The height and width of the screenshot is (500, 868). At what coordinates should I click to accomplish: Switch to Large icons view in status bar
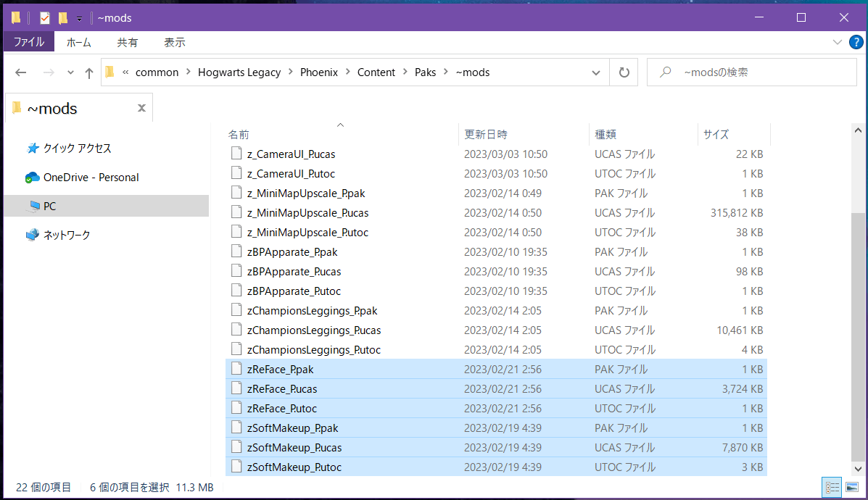pos(852,487)
